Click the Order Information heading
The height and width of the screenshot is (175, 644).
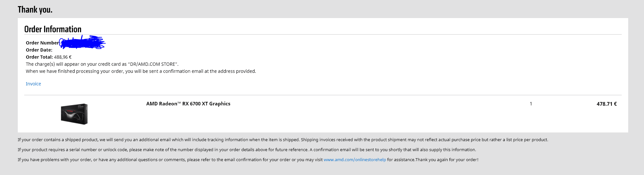[x=53, y=29]
